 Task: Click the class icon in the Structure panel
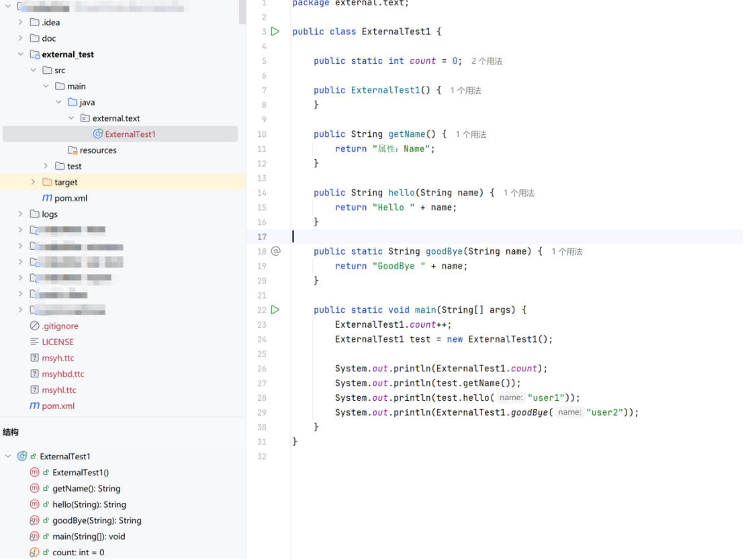pos(22,456)
